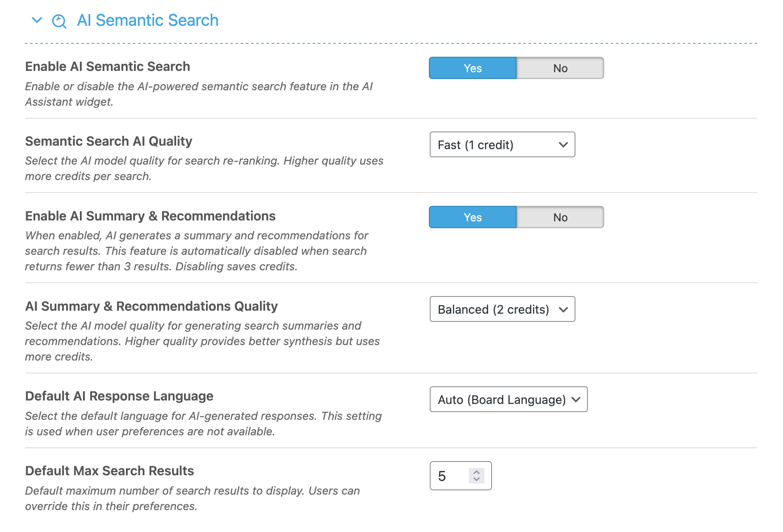This screenshot has width=783, height=532.
Task: Keep AI Semantic Search enabled by clicking Yes
Action: pos(472,68)
